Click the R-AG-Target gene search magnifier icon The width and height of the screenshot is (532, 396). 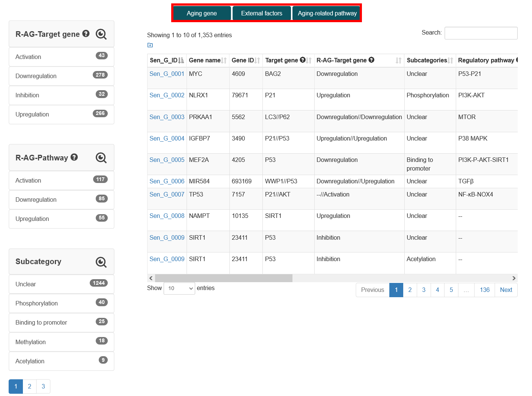pos(101,34)
